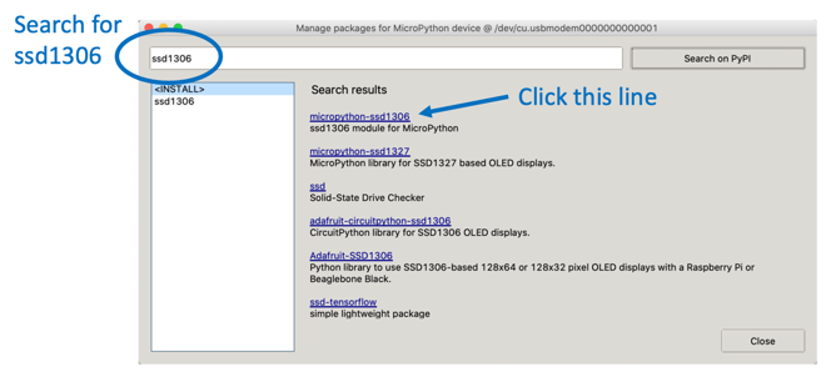Click the green zoom window icon

(178, 27)
